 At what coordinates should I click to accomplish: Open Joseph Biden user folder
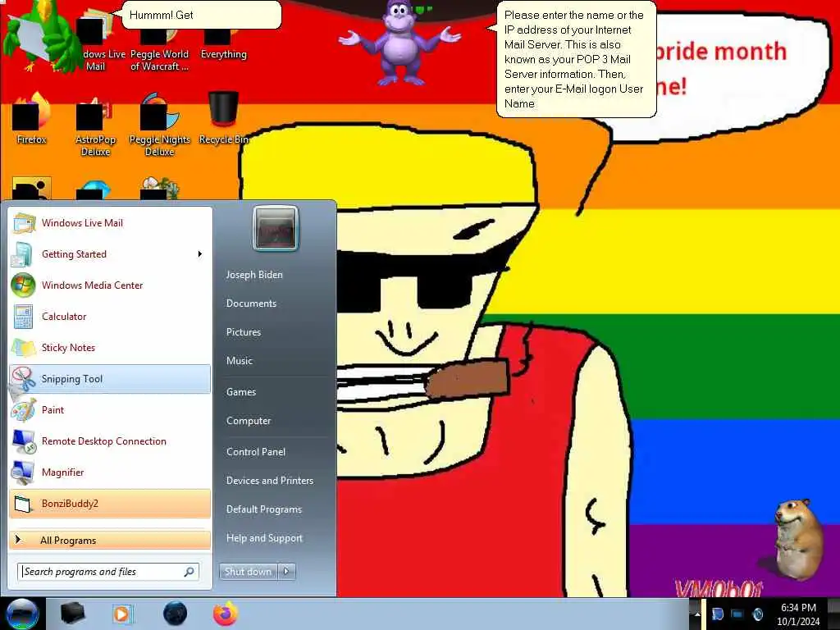coord(254,274)
